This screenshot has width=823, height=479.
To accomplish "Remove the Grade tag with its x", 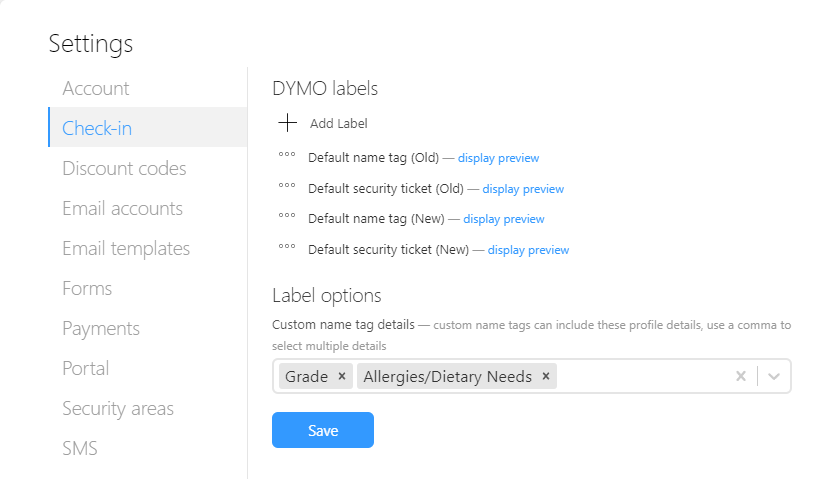I will [342, 376].
